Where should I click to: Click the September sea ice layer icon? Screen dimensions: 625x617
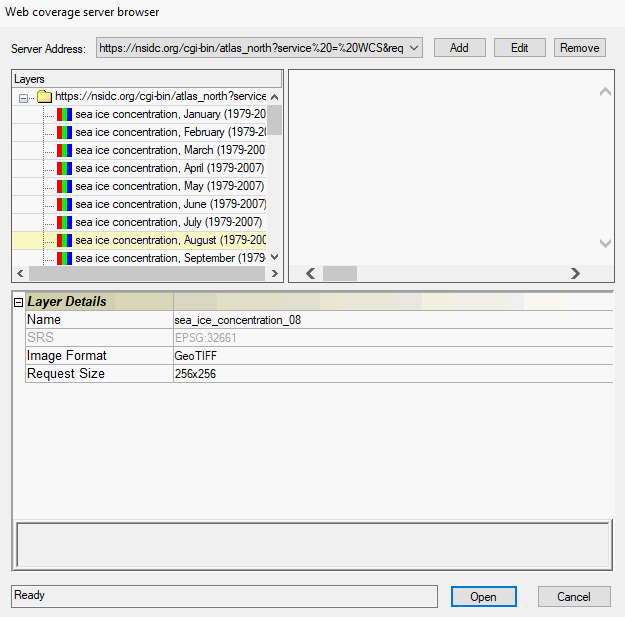click(x=64, y=258)
